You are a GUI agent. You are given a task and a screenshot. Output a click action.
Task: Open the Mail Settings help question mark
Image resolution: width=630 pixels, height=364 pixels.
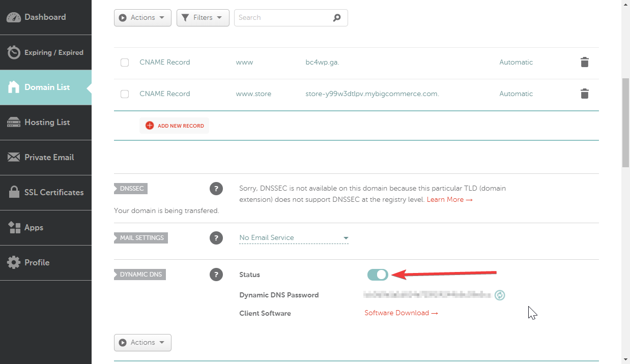coord(216,238)
